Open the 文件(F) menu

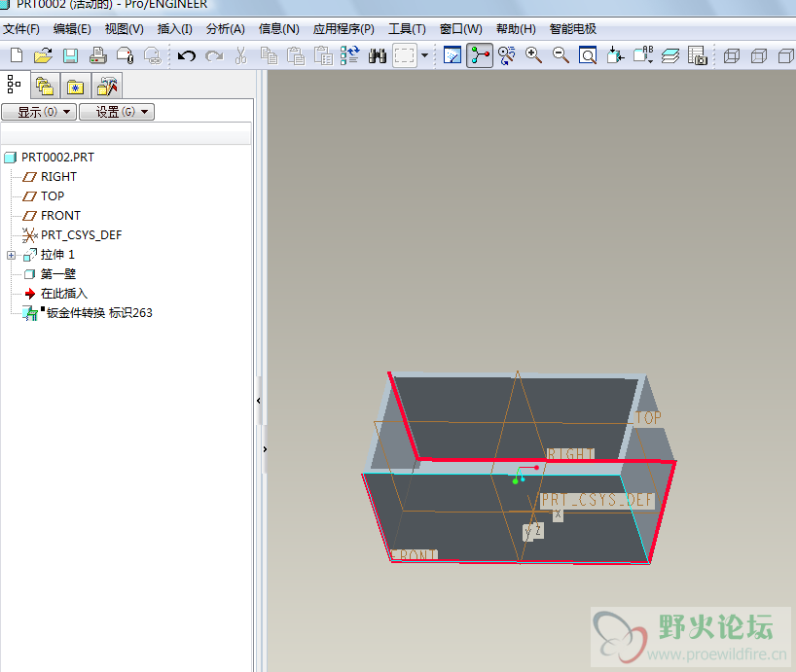[21, 29]
